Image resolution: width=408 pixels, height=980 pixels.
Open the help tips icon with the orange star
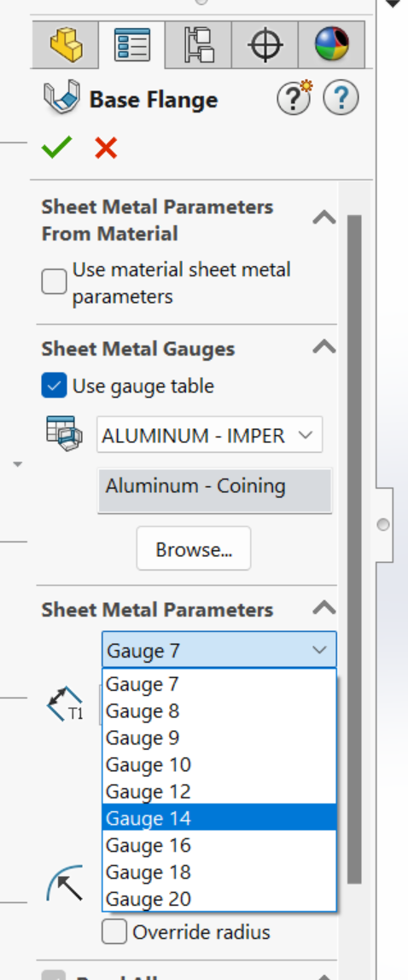(294, 98)
